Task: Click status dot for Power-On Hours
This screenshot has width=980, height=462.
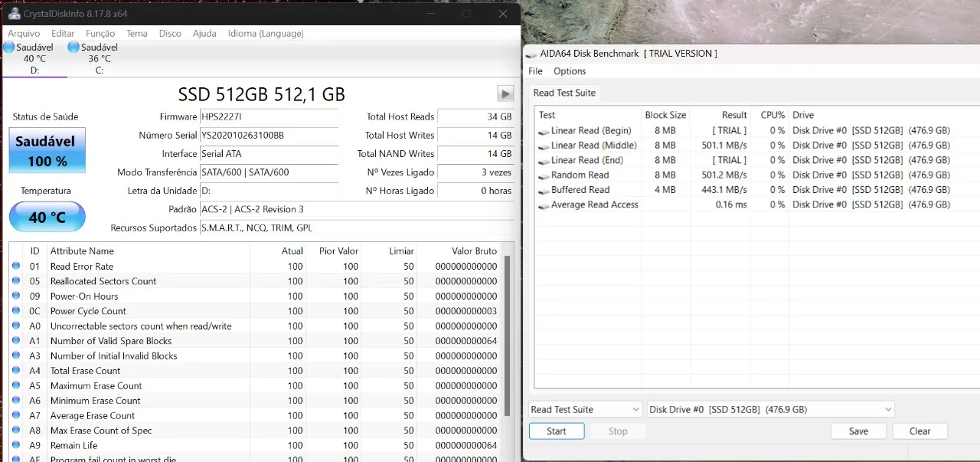Action: 16,296
